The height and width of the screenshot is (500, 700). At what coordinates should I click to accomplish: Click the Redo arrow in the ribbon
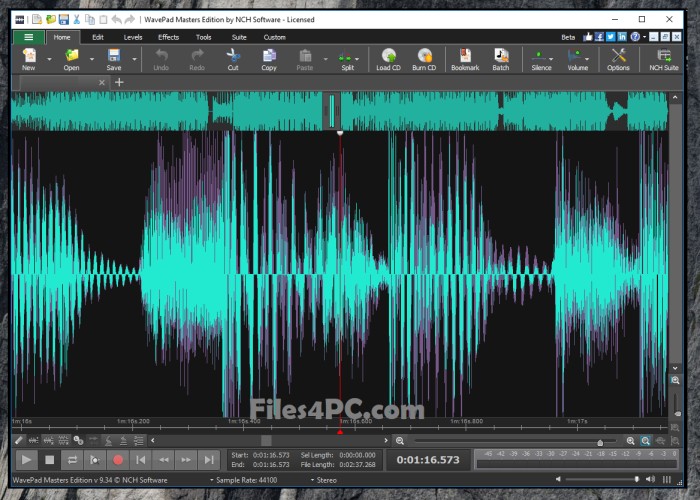(x=197, y=56)
